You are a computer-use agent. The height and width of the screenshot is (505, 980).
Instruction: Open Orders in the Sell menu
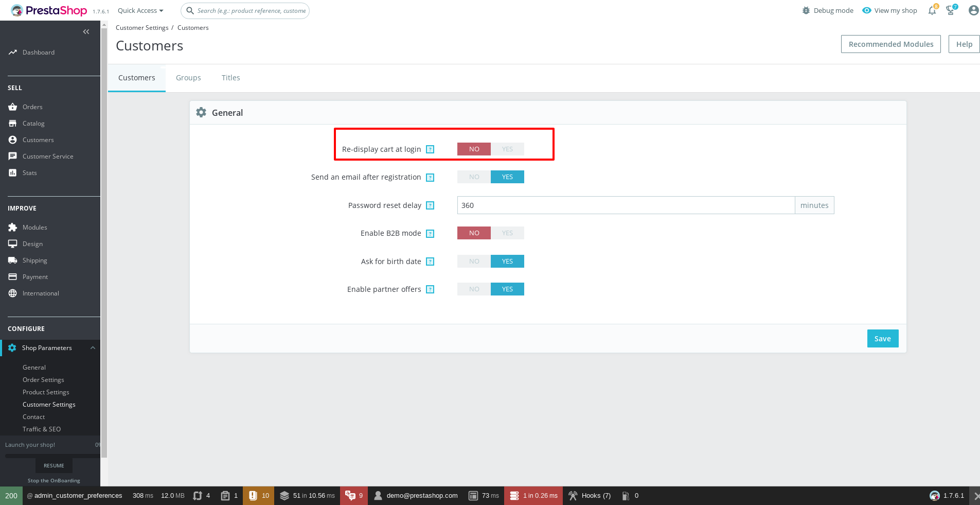pyautogui.click(x=32, y=107)
